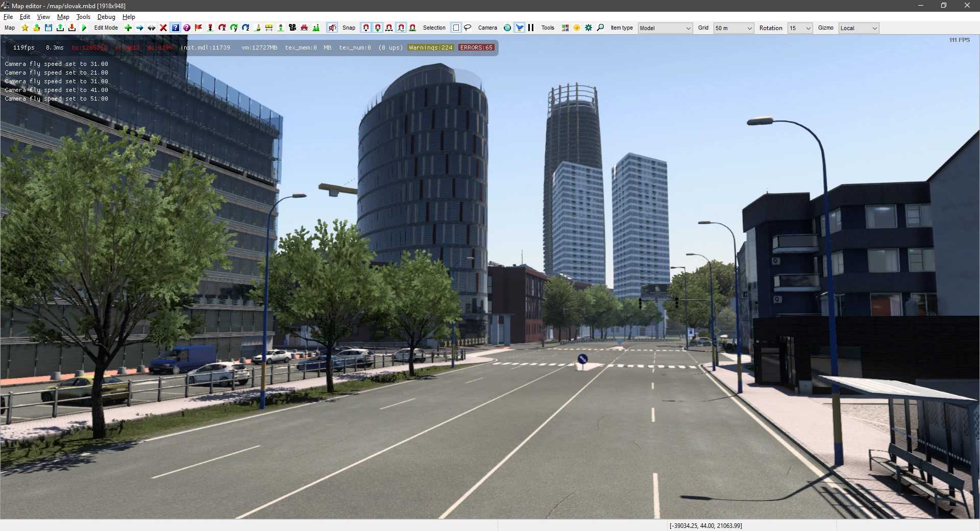
Task: Click the red car traffic icon
Action: (304, 28)
